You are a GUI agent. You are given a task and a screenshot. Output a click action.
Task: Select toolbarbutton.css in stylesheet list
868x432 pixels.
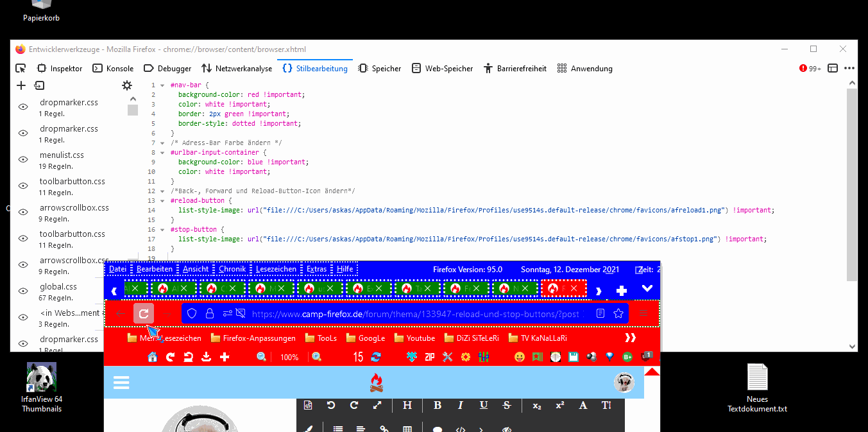tap(72, 182)
